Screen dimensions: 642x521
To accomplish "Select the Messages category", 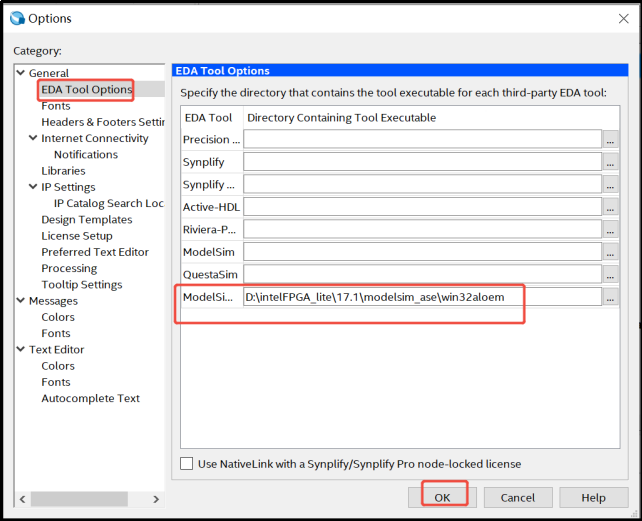I will [53, 301].
